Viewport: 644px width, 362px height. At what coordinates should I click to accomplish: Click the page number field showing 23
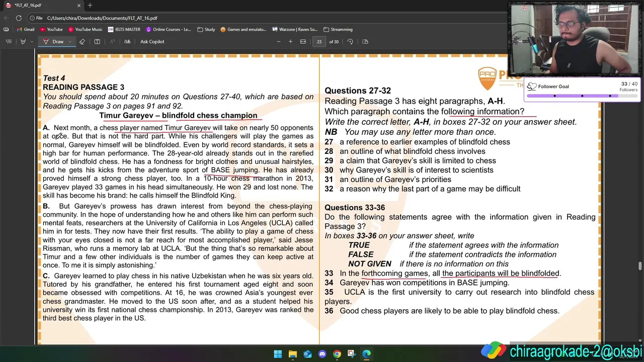[x=319, y=42]
